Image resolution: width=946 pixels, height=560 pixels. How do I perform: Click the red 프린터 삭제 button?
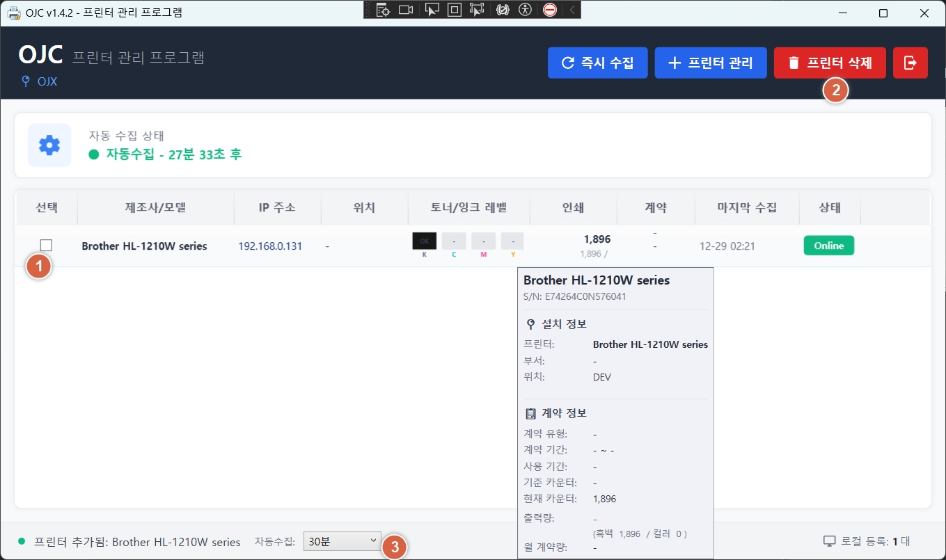829,63
